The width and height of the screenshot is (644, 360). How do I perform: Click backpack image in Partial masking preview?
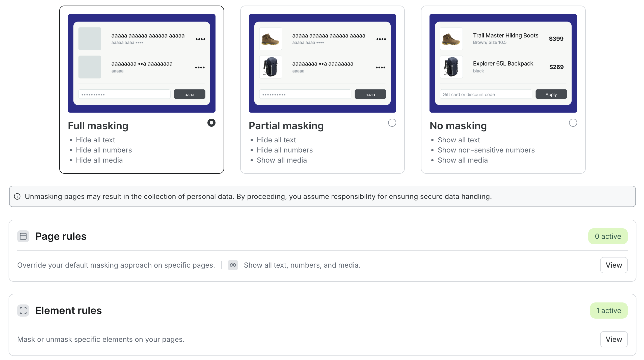tap(271, 67)
